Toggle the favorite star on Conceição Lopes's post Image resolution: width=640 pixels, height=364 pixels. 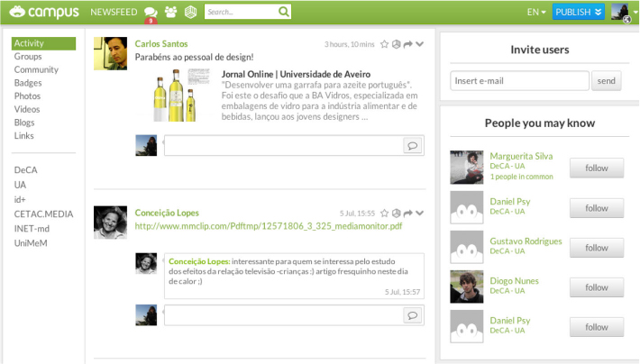(x=384, y=214)
